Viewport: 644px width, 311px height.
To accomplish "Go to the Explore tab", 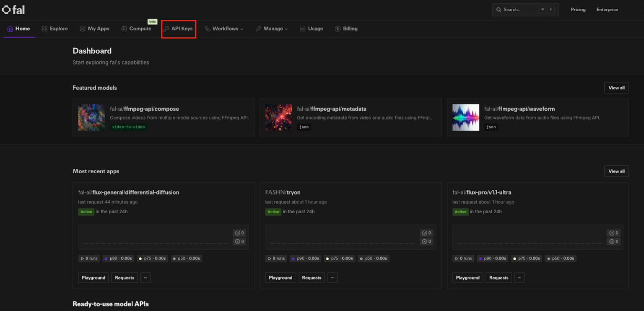I will [55, 29].
